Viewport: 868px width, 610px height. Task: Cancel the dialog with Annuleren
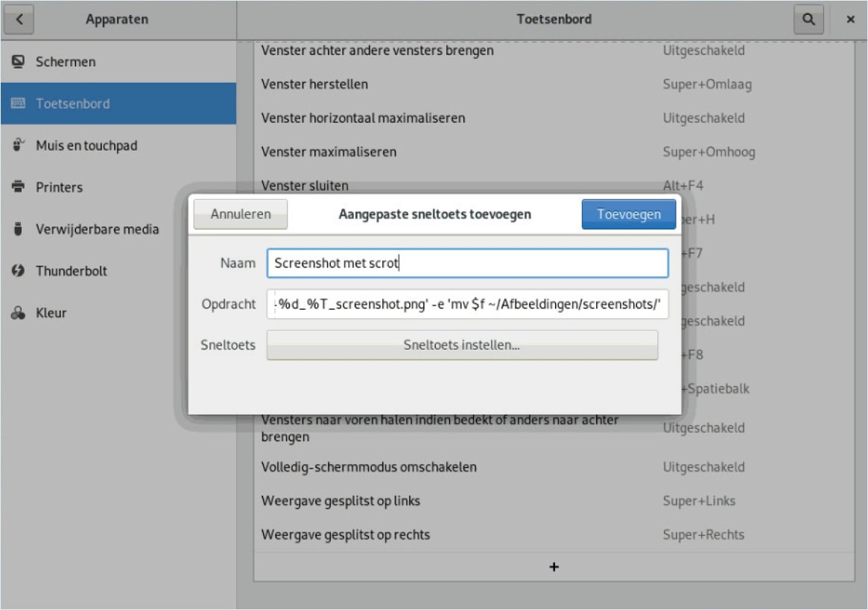pos(240,215)
